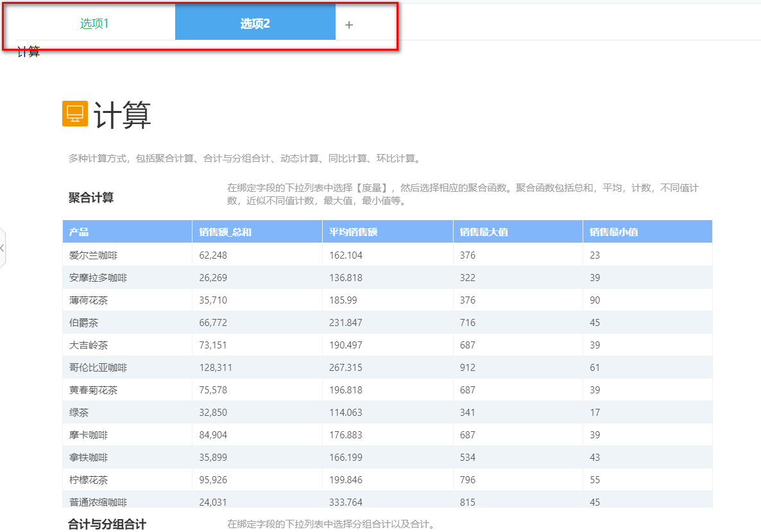Add a new tab with plus icon
The height and width of the screenshot is (532, 761).
tap(349, 25)
